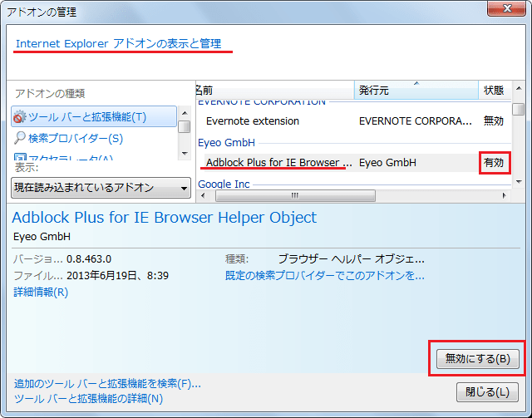
Task: Click add-on list horizontal scrollbar left arrow
Action: (x=202, y=196)
